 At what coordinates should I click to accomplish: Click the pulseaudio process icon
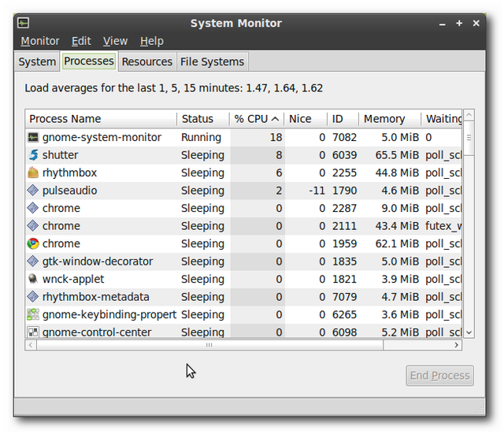(33, 191)
